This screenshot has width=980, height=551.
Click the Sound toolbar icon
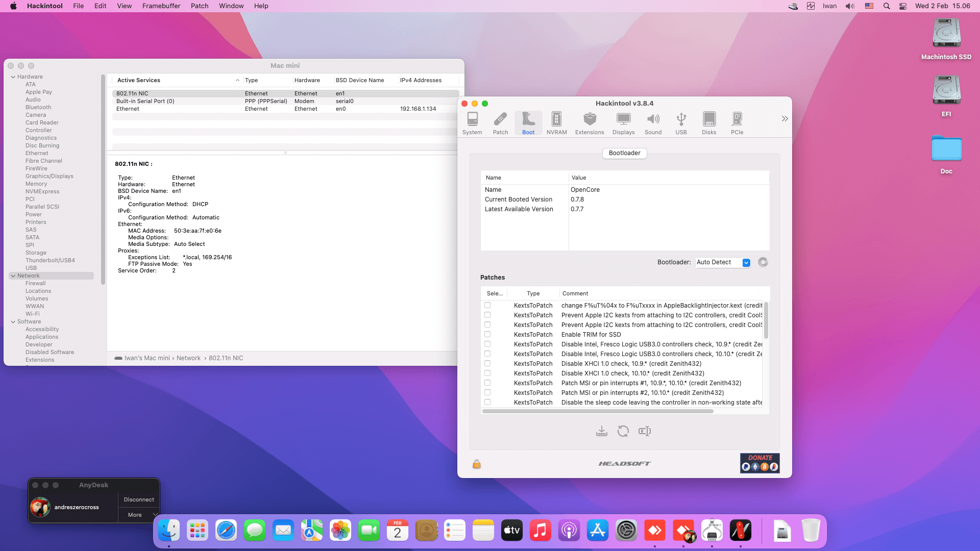653,123
